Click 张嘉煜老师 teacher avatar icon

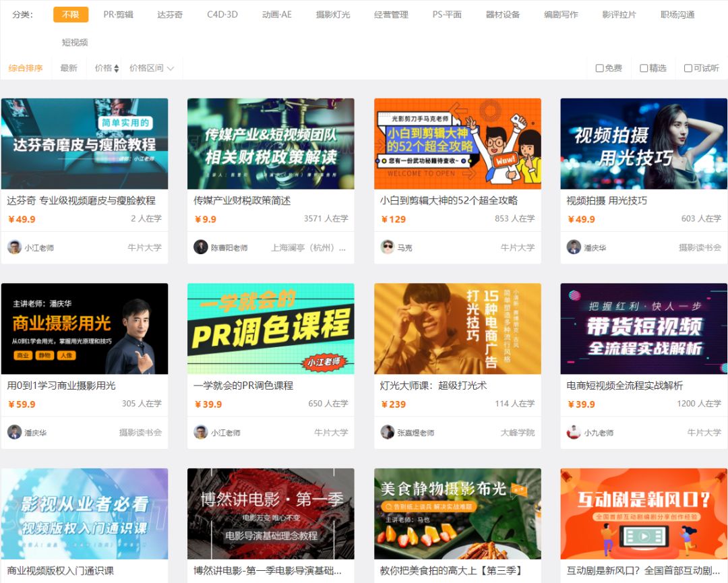point(387,432)
